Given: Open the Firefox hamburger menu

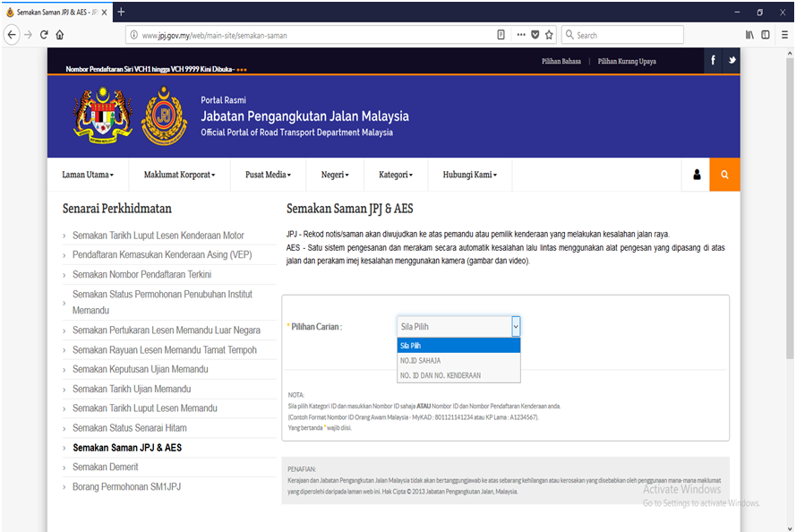Looking at the screenshot, I should tap(785, 35).
